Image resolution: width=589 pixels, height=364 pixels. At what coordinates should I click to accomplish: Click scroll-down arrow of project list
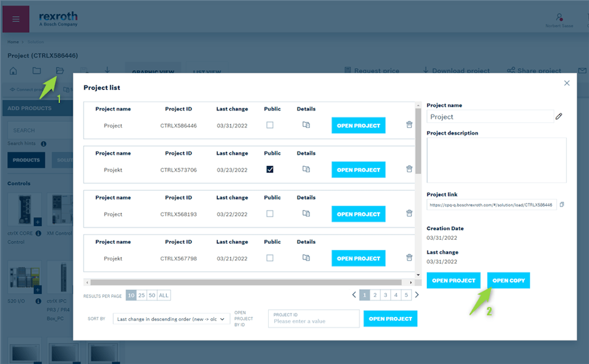(x=418, y=275)
